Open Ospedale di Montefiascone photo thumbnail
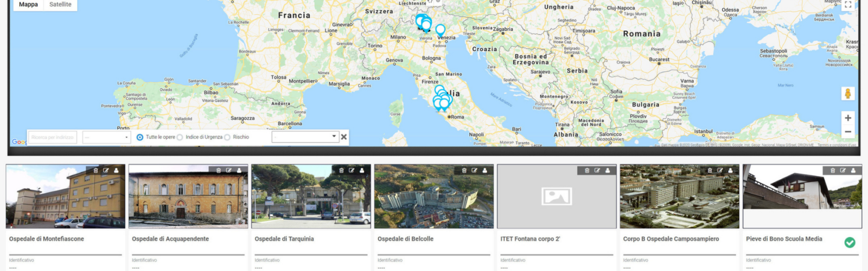This screenshot has width=868, height=271. click(66, 196)
